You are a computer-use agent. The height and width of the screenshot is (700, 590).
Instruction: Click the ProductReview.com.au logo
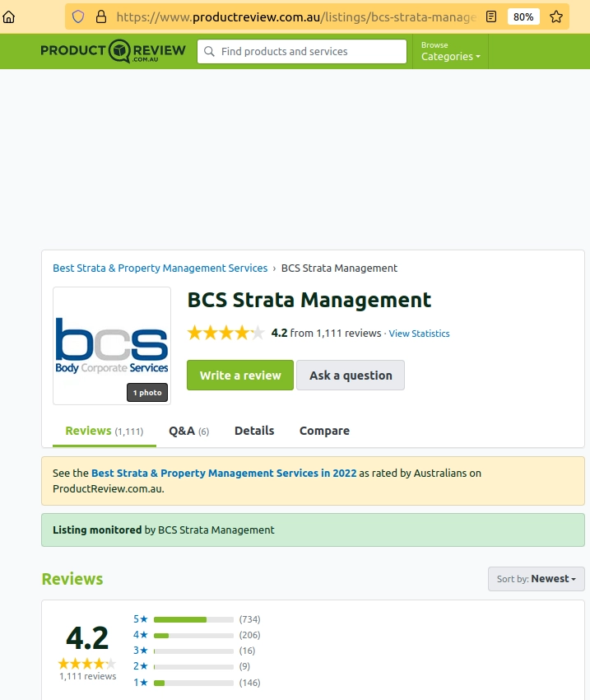click(114, 51)
